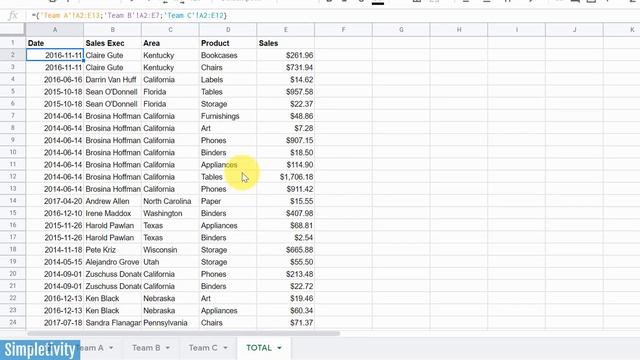
Task: Click the Utah area cell
Action: 170,262
